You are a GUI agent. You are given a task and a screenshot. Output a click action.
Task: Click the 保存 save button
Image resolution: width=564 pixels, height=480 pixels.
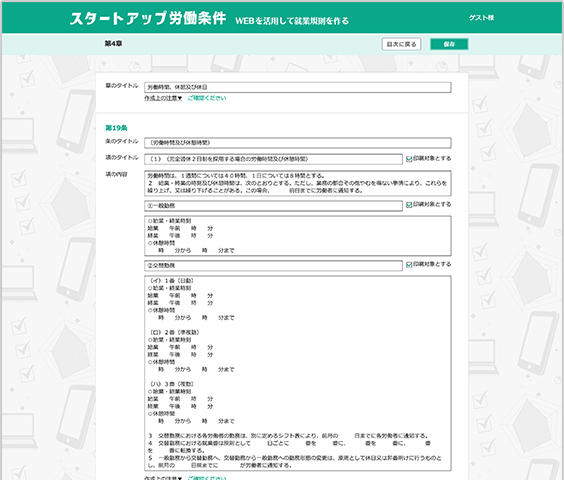click(449, 44)
